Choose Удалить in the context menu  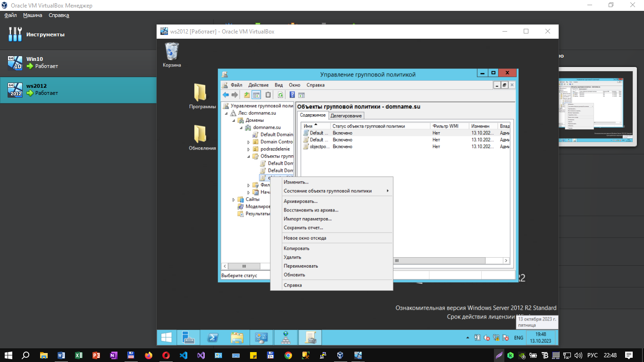[x=331, y=257]
